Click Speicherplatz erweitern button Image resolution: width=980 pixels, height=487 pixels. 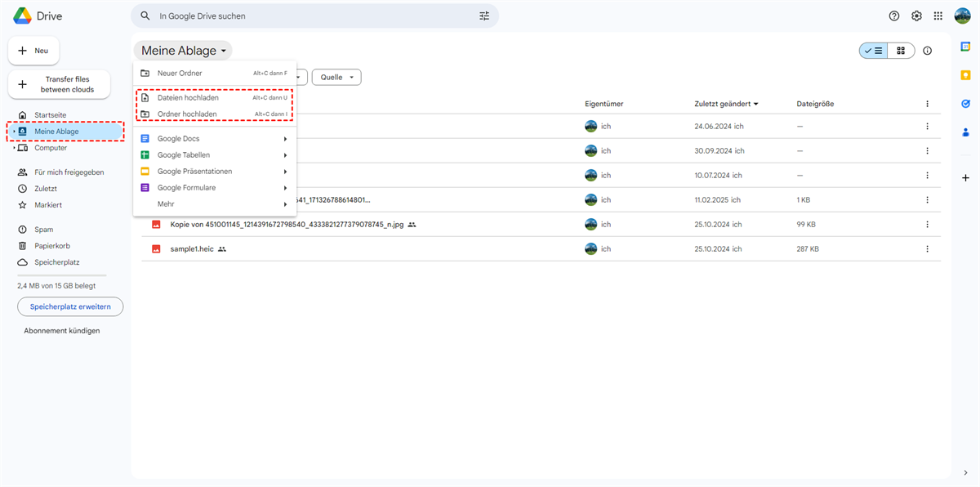[70, 306]
